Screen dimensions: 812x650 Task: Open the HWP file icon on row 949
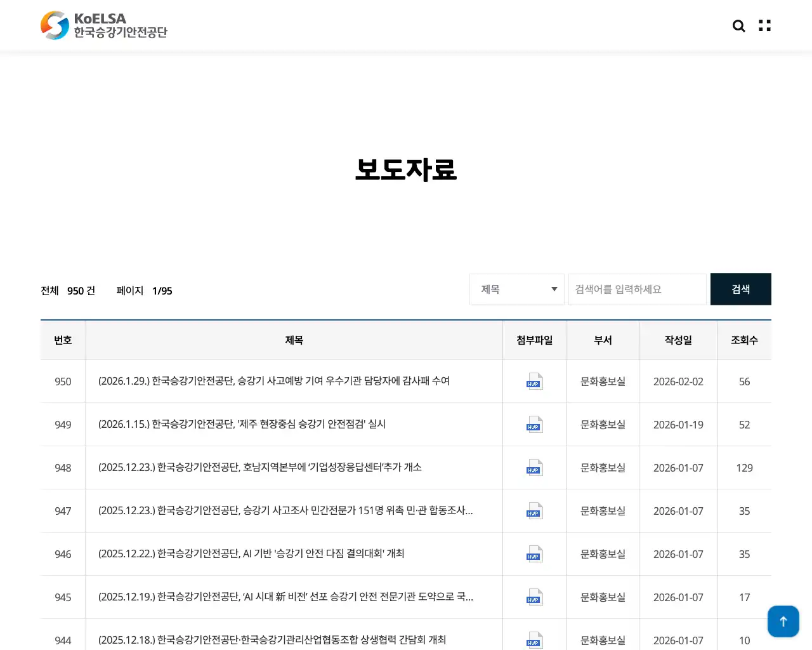pyautogui.click(x=534, y=425)
